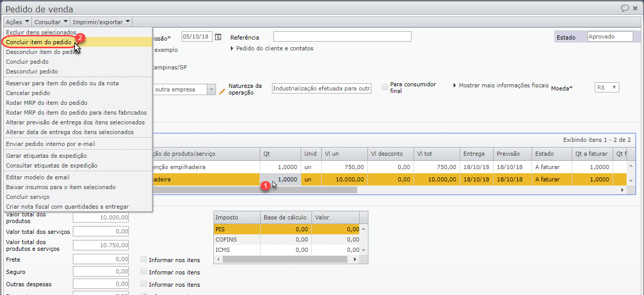Image resolution: width=644 pixels, height=295 pixels.
Task: Sort items by the Vl un column header
Action: tap(344, 154)
